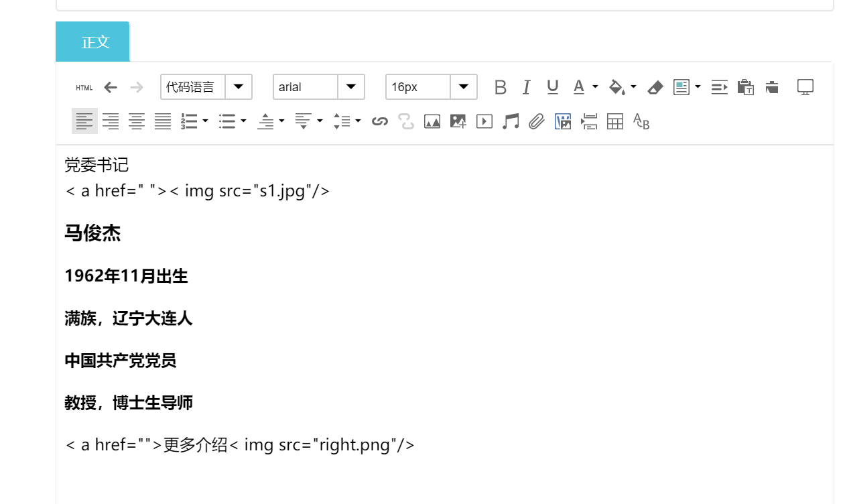845x504 pixels.
Task: Apply font color with the A icon
Action: tap(579, 87)
